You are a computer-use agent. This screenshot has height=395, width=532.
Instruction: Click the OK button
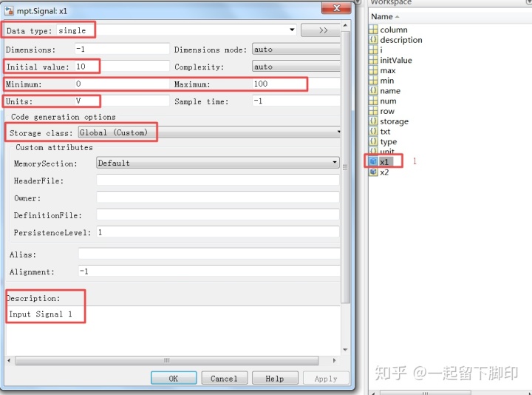[174, 378]
